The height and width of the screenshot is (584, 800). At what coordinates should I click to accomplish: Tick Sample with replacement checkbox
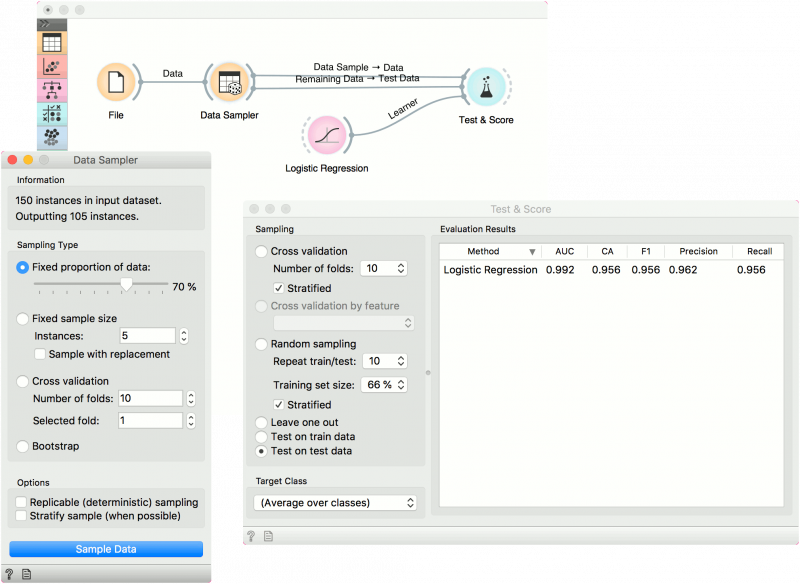click(x=40, y=354)
